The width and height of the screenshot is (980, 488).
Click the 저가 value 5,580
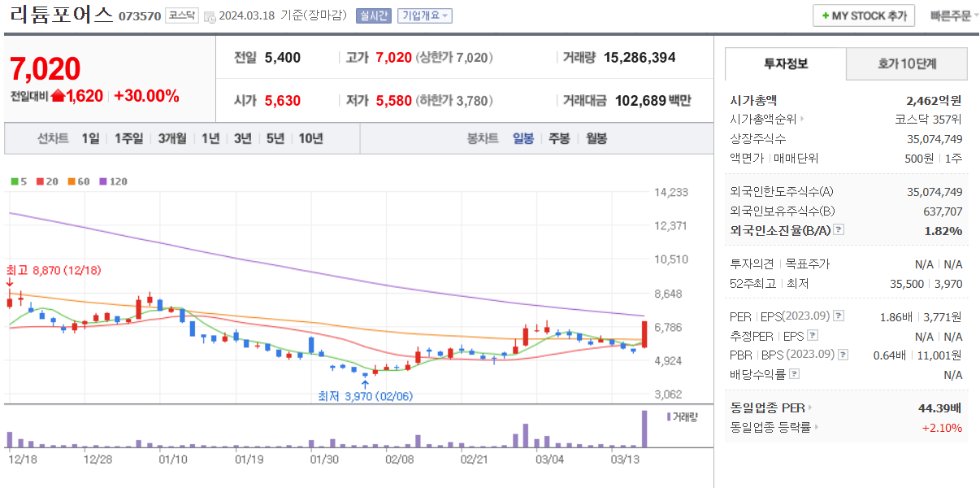point(394,101)
